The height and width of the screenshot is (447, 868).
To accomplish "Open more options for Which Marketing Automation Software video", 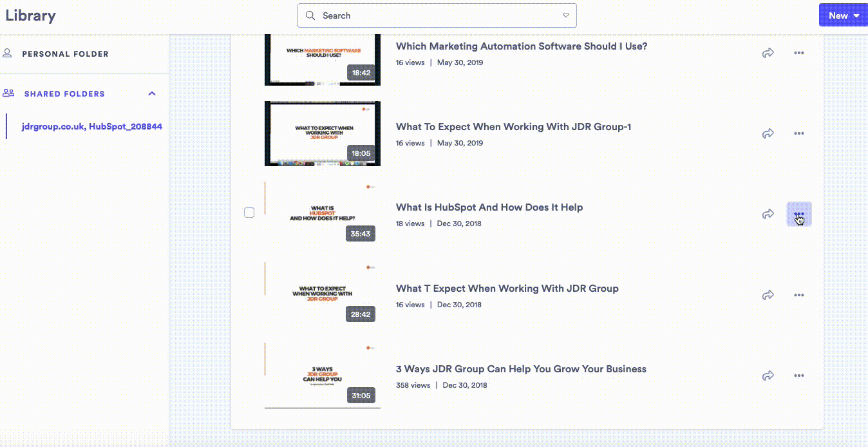I will [x=799, y=53].
